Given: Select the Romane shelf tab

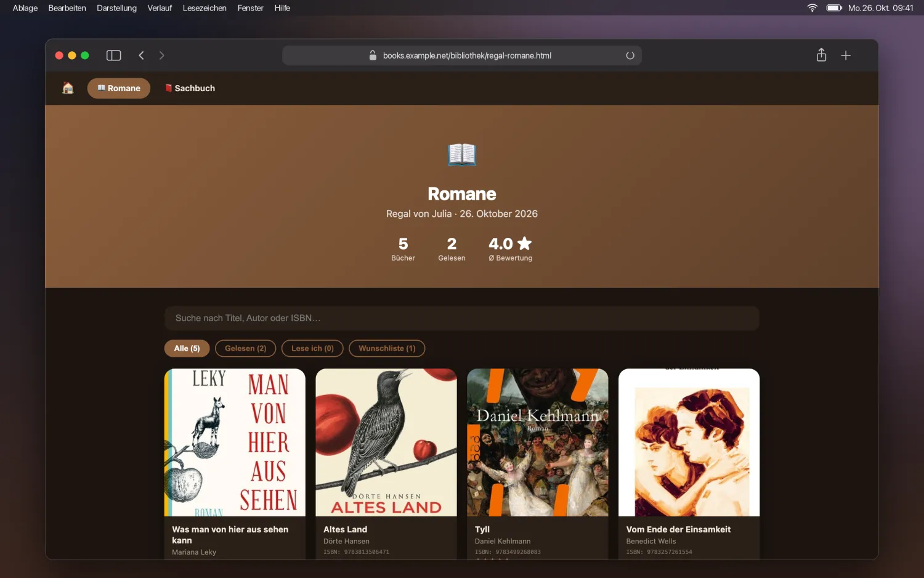Looking at the screenshot, I should coord(119,88).
